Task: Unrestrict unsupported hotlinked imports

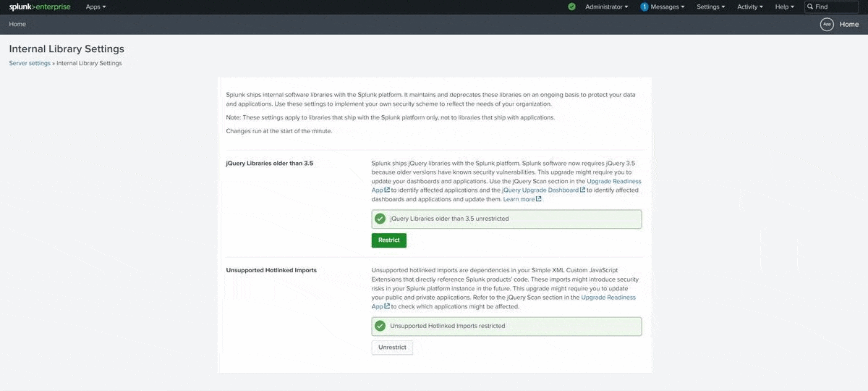Action: [x=392, y=348]
